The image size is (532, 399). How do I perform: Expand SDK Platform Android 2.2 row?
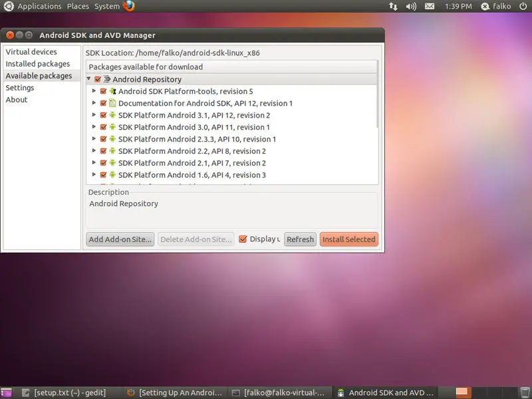94,151
